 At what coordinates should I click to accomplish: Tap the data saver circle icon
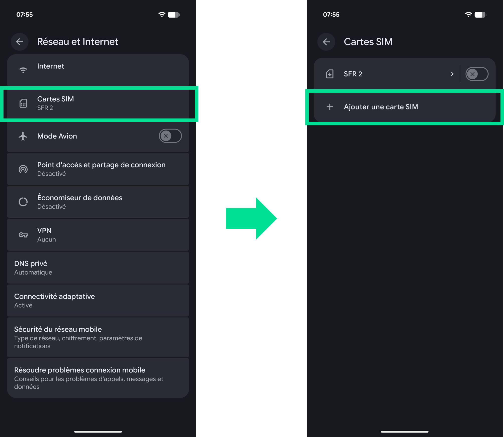coord(23,202)
